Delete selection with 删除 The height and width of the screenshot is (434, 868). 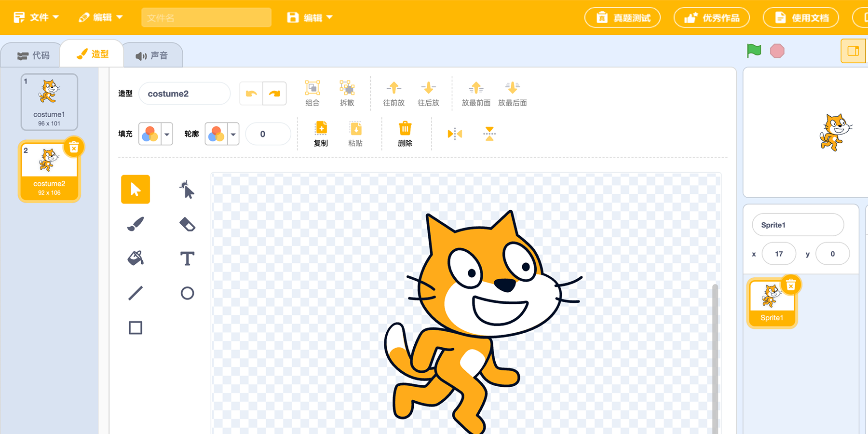coord(405,134)
